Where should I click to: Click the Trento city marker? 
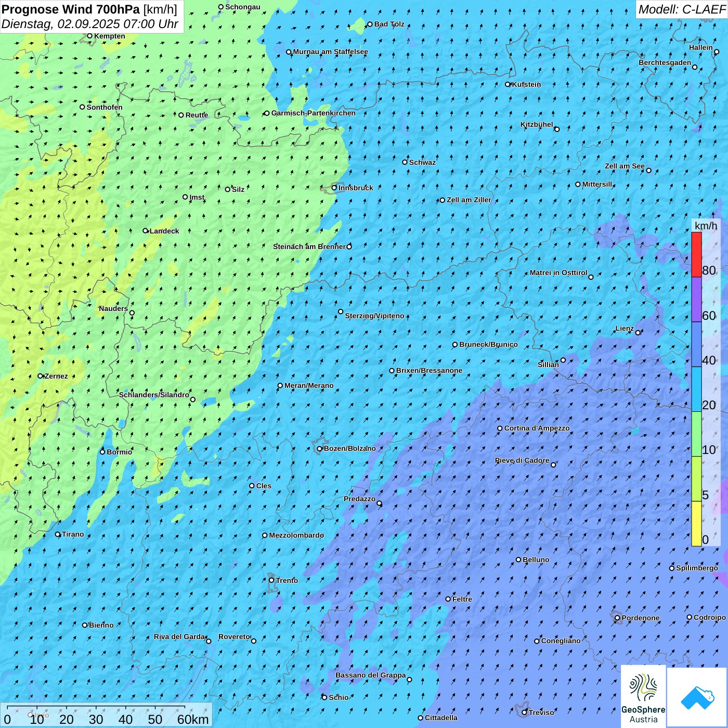click(271, 580)
